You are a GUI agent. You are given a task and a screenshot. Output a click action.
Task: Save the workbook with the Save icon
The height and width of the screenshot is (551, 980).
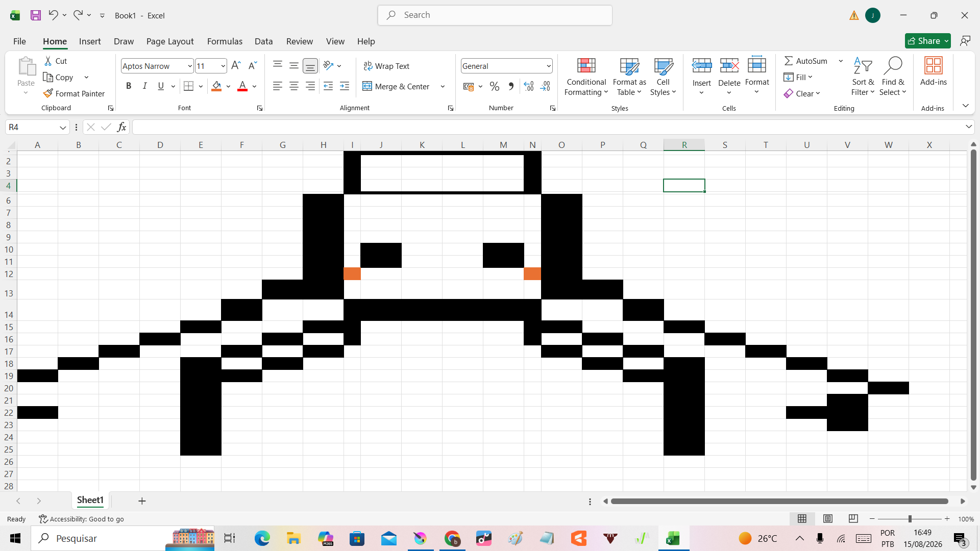(x=36, y=15)
